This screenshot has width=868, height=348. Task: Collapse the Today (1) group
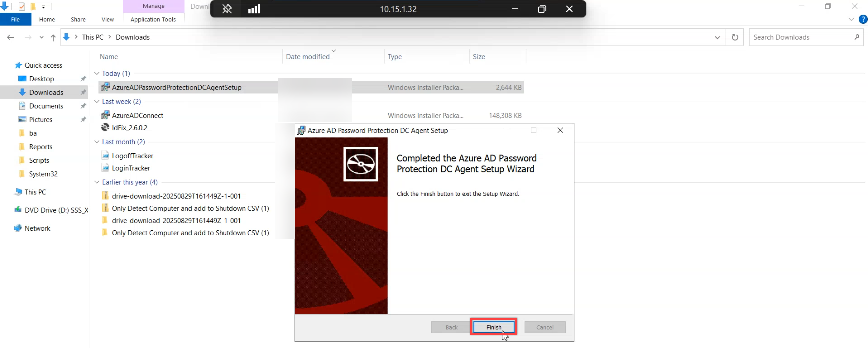[97, 74]
